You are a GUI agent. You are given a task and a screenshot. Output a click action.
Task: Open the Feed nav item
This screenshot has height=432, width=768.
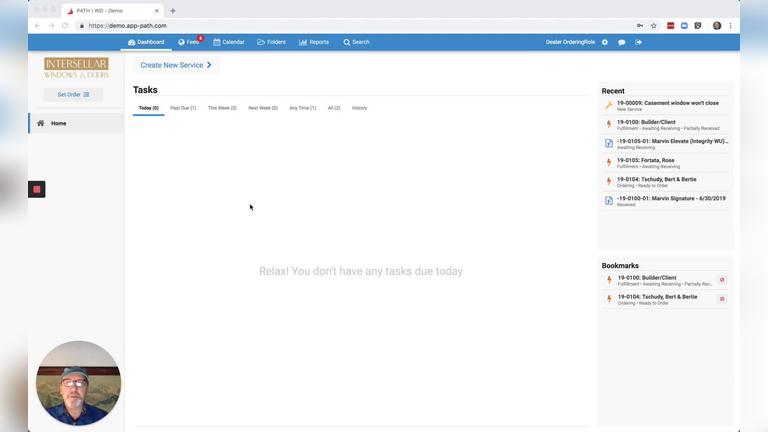click(190, 42)
